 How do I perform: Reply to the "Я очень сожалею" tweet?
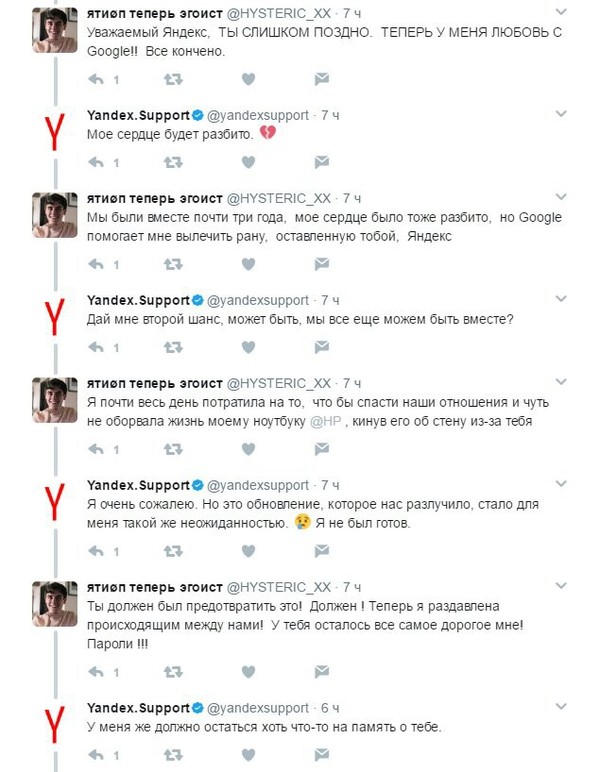[x=97, y=550]
